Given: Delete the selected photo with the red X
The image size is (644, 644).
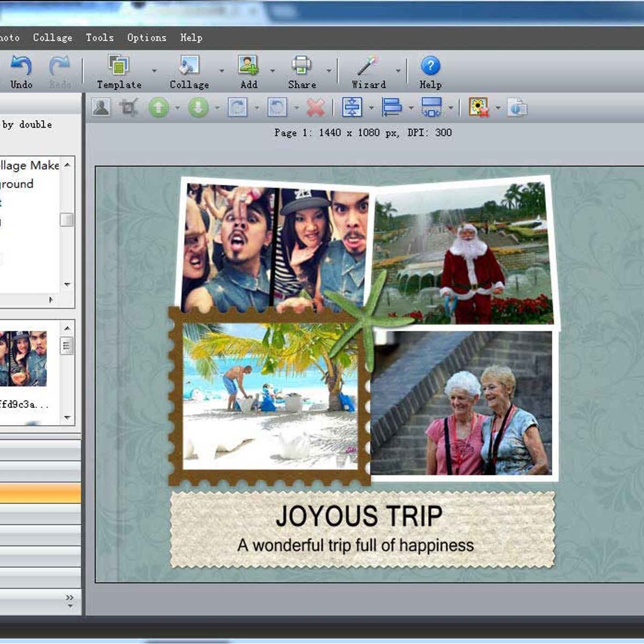Looking at the screenshot, I should (x=315, y=107).
